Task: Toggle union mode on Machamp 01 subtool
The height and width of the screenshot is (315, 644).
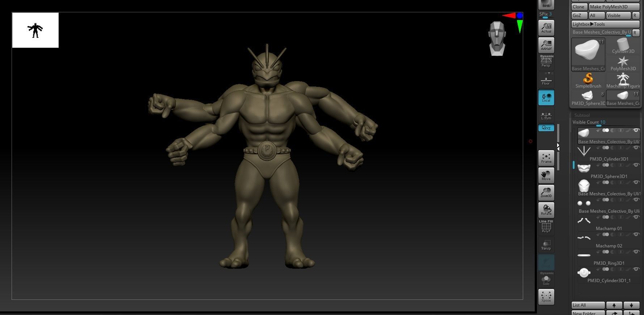Action: click(x=605, y=217)
